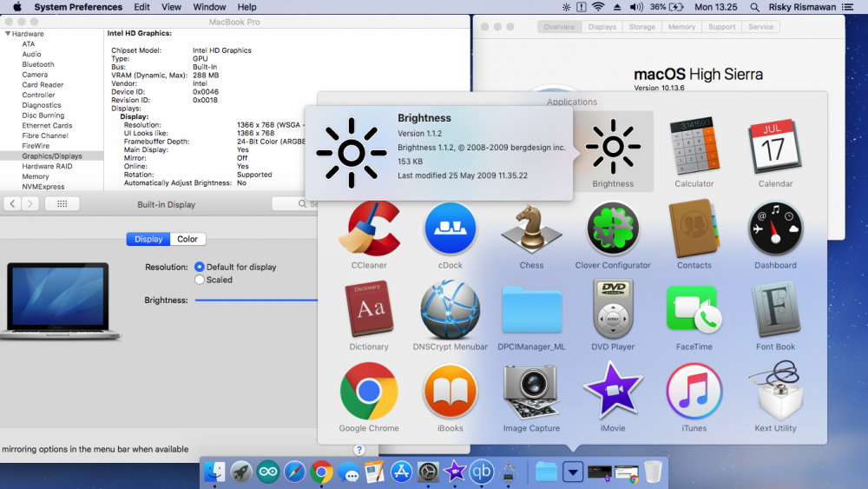Open the Apple menu

(17, 7)
